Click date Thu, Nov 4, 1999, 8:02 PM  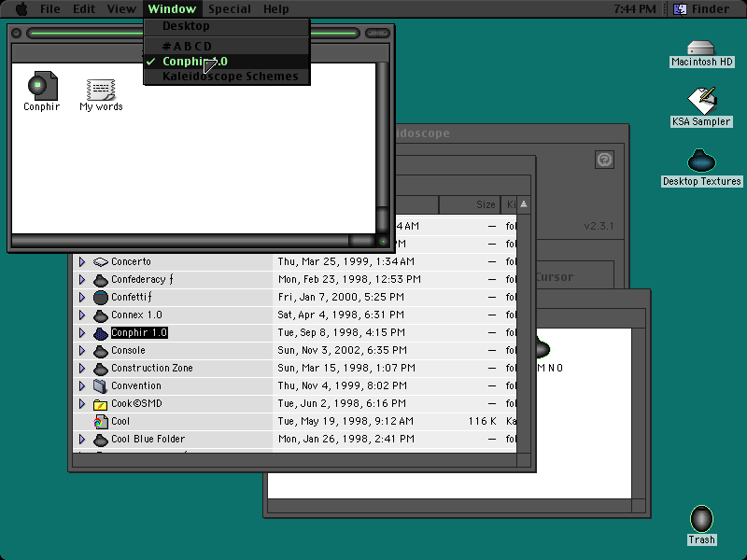click(x=342, y=385)
